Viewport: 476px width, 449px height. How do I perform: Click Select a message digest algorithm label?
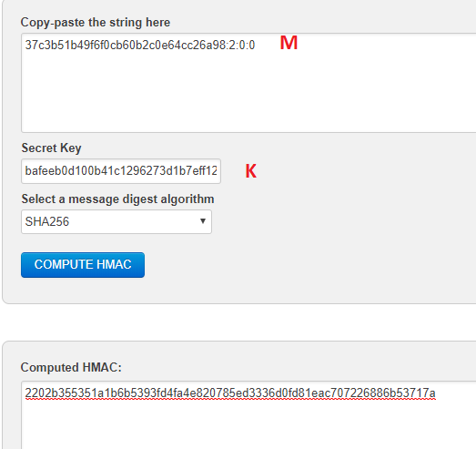point(117,199)
